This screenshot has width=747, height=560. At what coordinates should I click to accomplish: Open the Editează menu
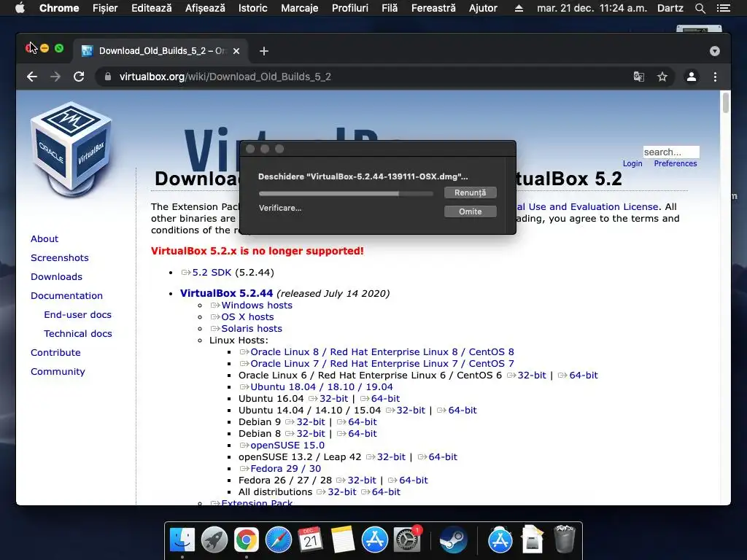click(152, 8)
